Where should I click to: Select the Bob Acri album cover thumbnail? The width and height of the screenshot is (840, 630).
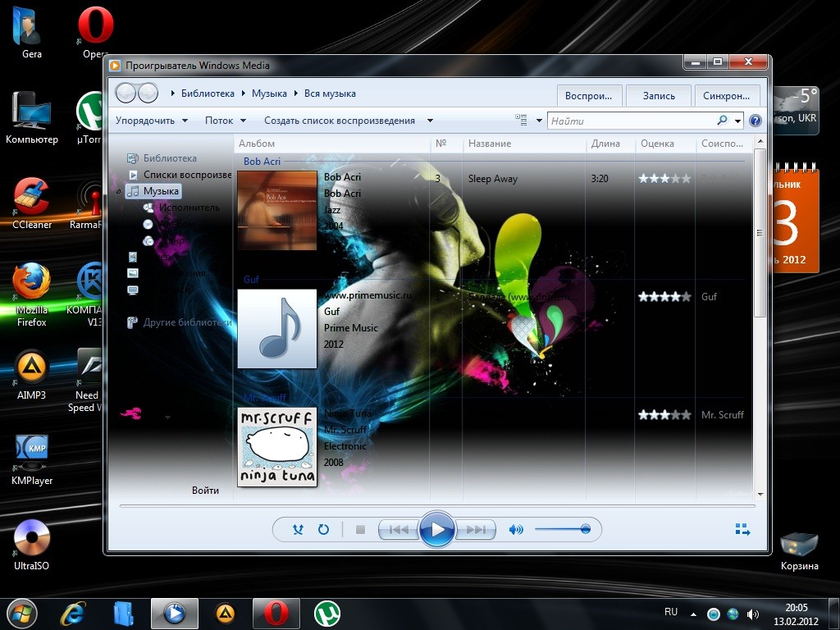coord(277,211)
